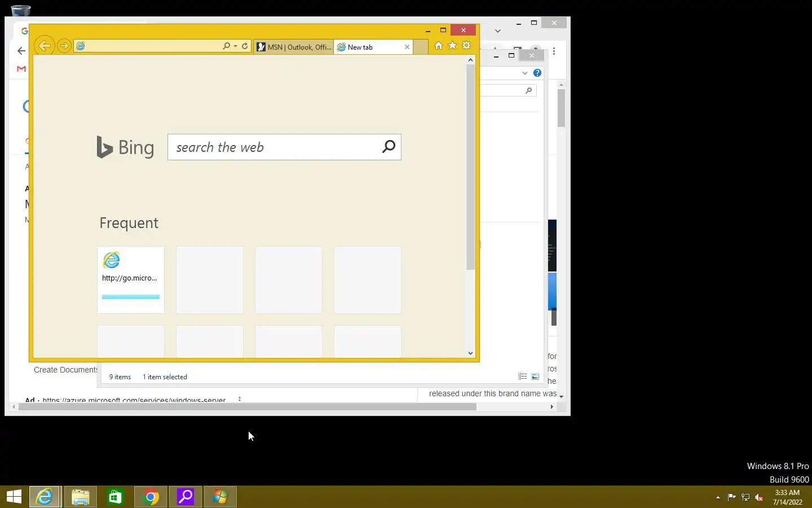Open a blank new tab button
Screen dimensions: 812x508
click(421, 47)
